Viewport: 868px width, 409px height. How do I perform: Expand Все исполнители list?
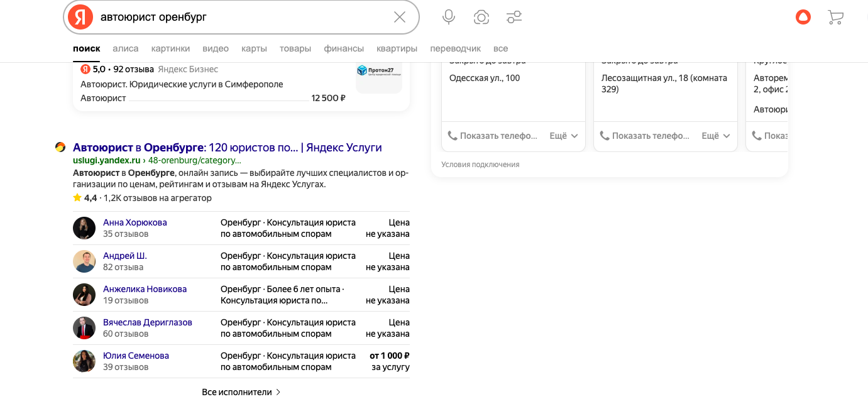pos(241,392)
